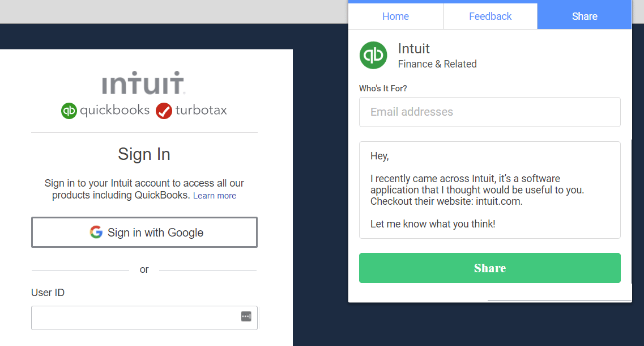Image resolution: width=644 pixels, height=346 pixels.
Task: Click the keyboard icon inside the User ID field
Action: tap(246, 317)
